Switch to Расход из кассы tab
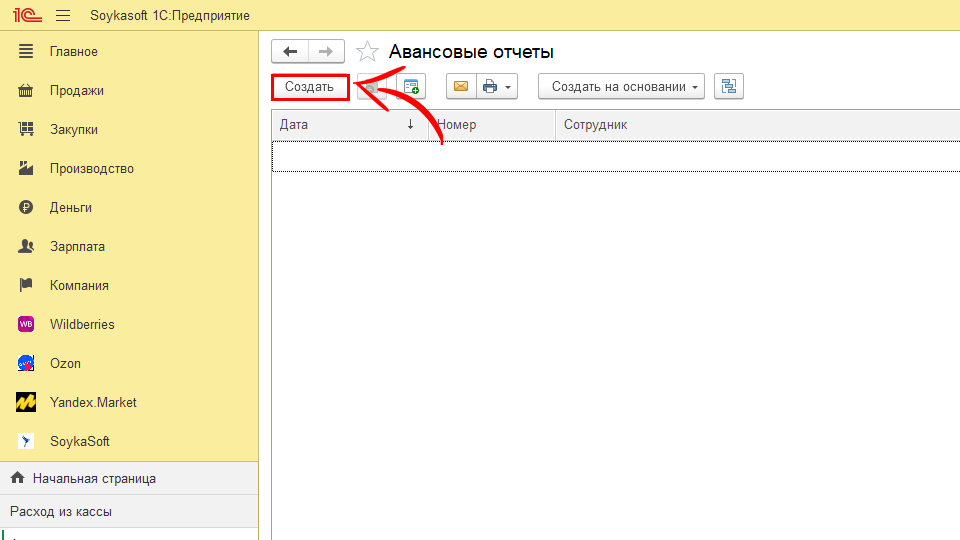960x540 pixels. (61, 511)
